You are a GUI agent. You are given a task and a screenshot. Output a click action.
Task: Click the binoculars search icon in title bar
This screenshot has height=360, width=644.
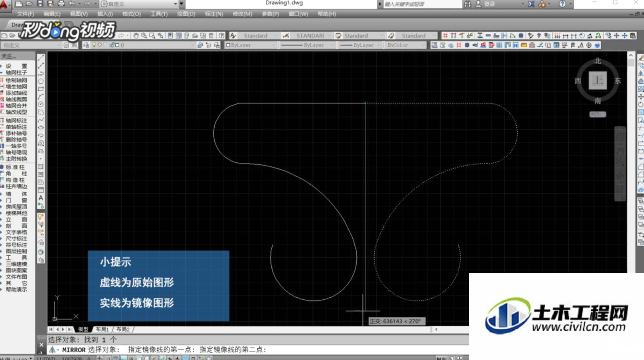tap(468, 4)
